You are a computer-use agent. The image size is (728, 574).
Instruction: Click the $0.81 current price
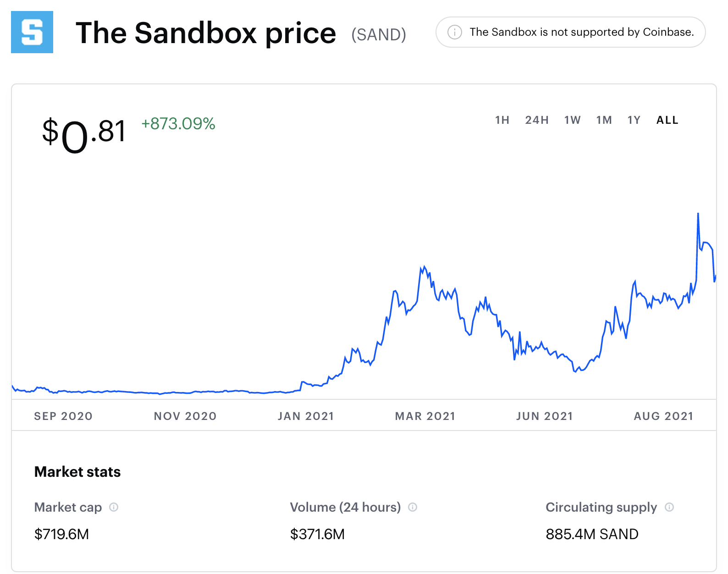click(x=84, y=134)
